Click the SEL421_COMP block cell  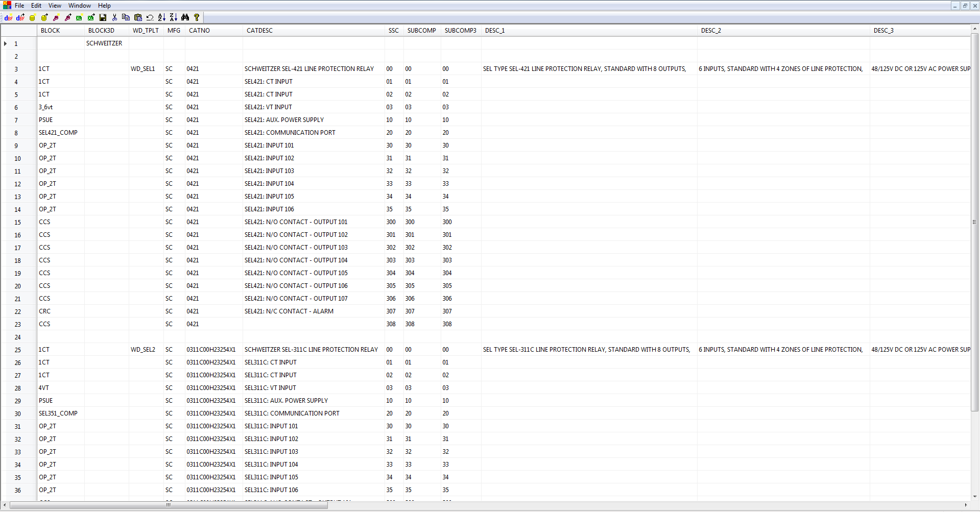pyautogui.click(x=61, y=133)
